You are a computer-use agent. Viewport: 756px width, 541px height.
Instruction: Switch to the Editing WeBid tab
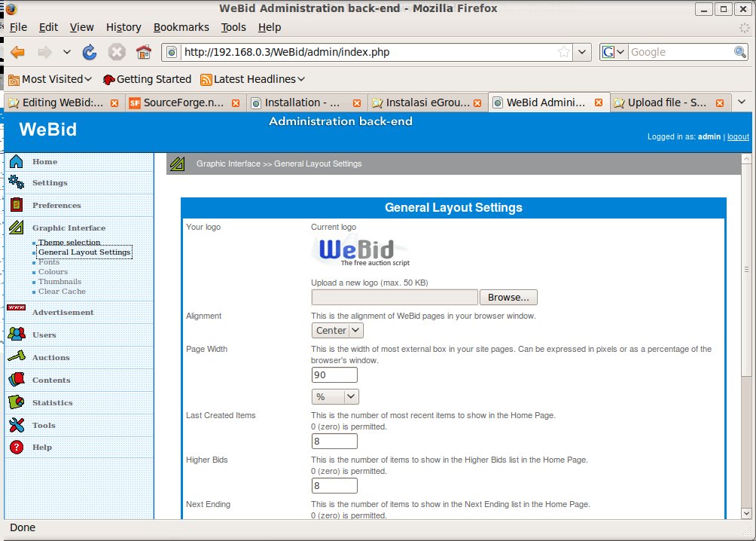point(64,102)
